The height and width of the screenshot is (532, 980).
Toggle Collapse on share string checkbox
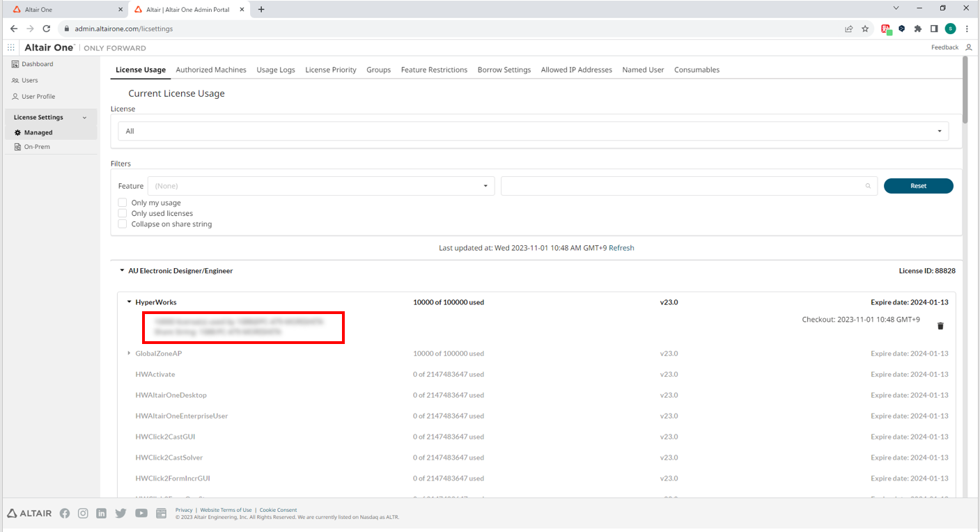point(123,224)
